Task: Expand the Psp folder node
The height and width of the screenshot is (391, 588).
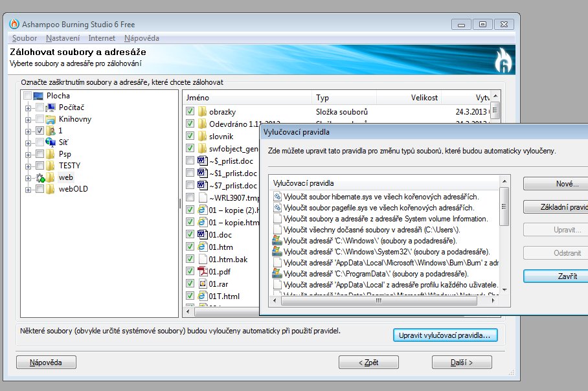Action: [28, 155]
